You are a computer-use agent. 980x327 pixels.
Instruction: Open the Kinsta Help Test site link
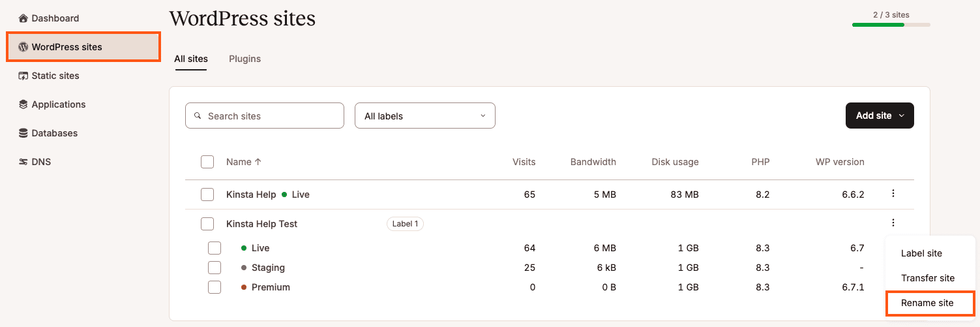point(261,224)
